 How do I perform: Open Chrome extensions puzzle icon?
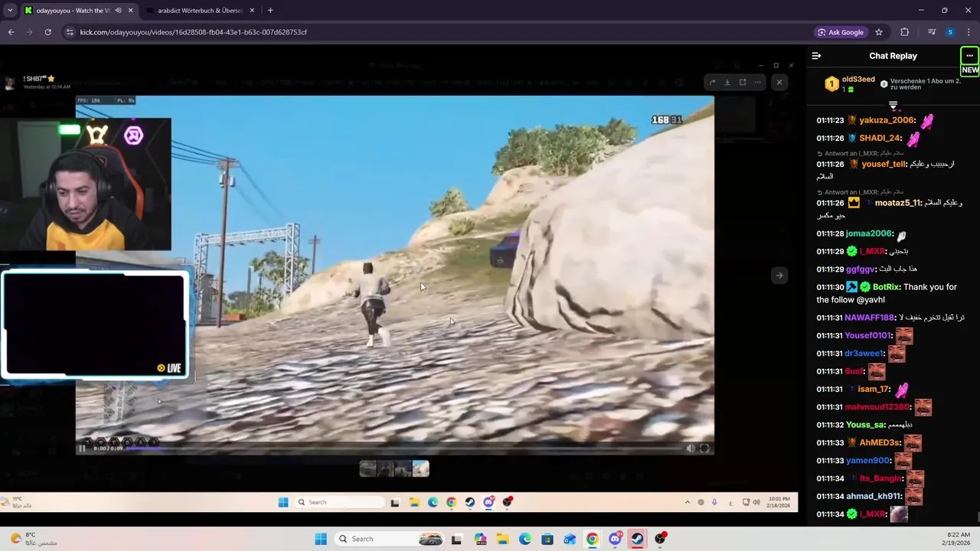click(905, 32)
